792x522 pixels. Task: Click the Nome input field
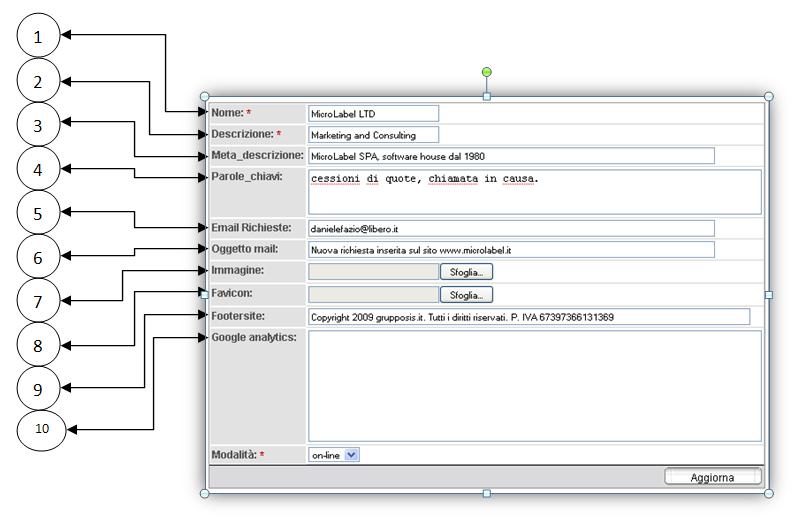coord(373,114)
